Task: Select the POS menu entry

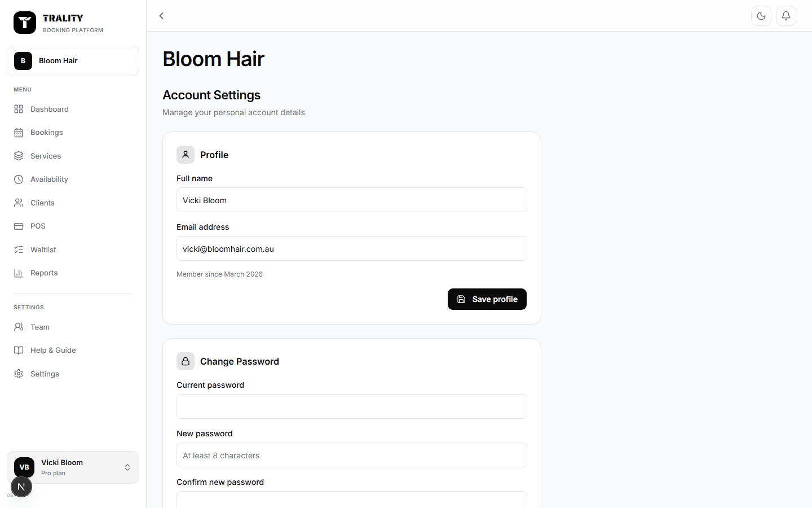Action: pyautogui.click(x=73, y=226)
